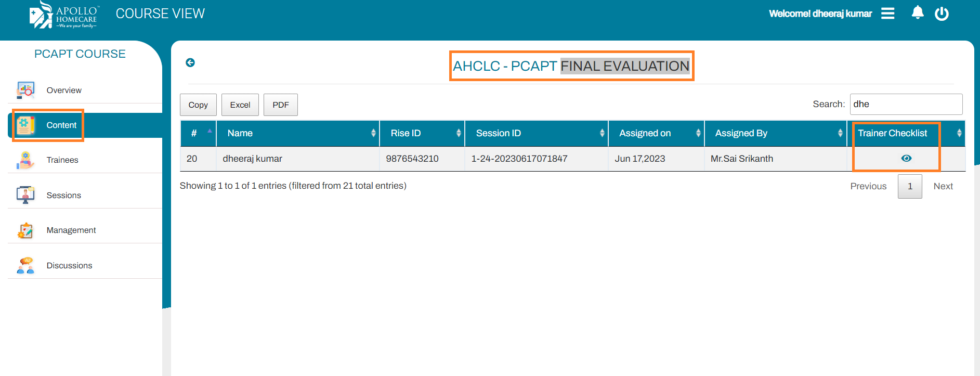980x376 pixels.
Task: Open the Overview menu item
Action: point(85,90)
